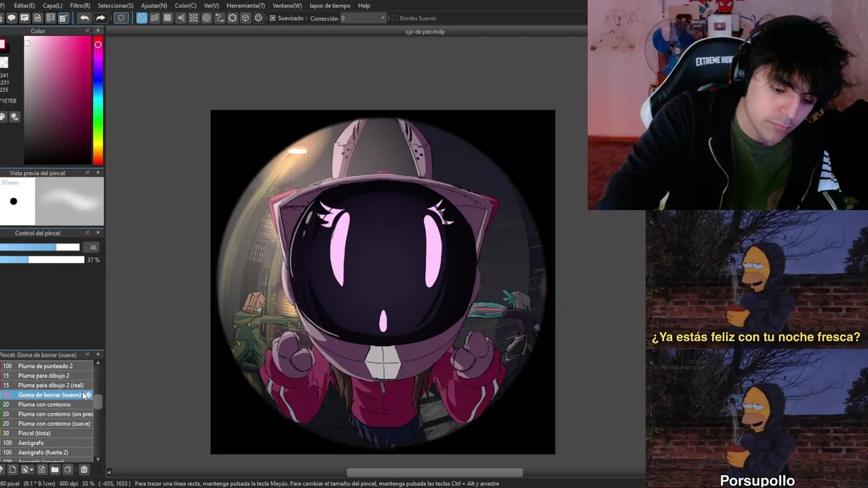Open the Ajustar(N) menu
The width and height of the screenshot is (868, 488).
point(154,5)
